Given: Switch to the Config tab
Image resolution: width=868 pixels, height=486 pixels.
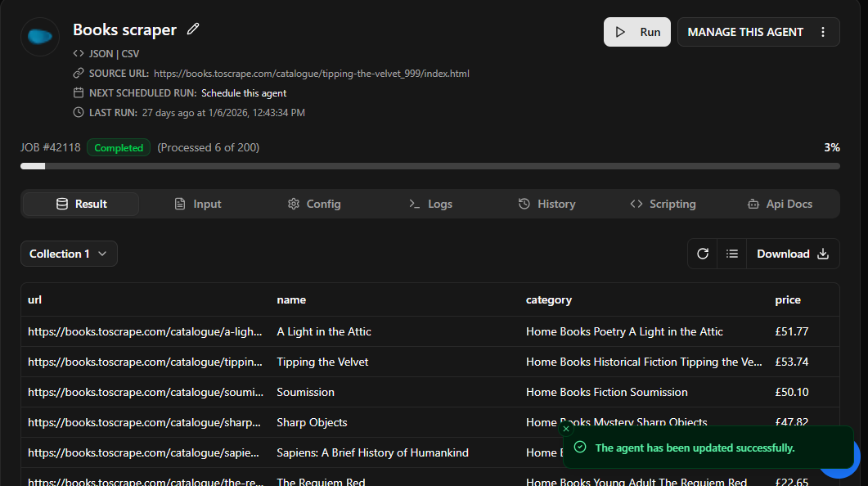Looking at the screenshot, I should point(314,204).
